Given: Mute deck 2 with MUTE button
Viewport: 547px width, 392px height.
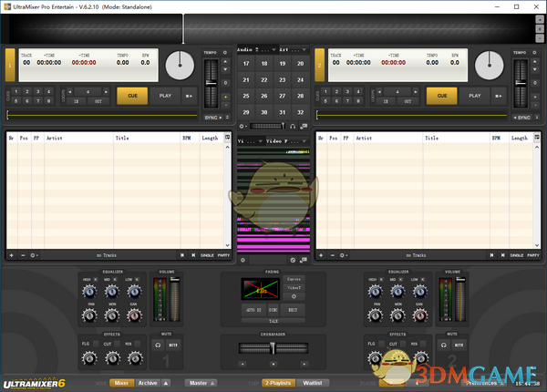Looking at the screenshot, I should click(459, 345).
